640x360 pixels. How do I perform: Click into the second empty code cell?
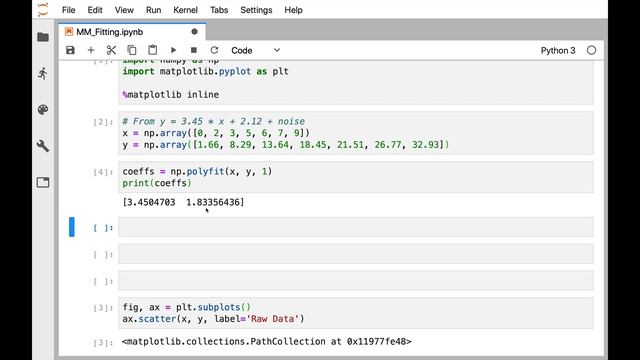[x=356, y=254]
